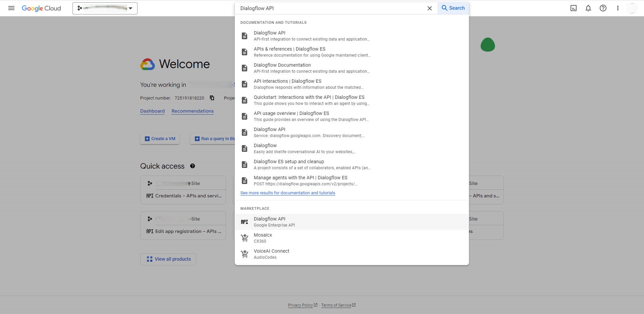
Task: Clear the search box with X
Action: point(429,8)
